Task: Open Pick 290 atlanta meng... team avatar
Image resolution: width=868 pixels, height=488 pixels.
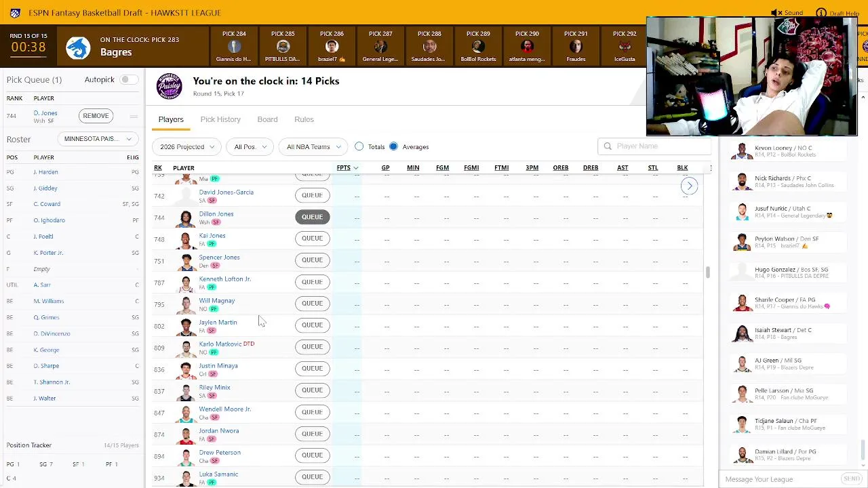Action: coord(527,47)
